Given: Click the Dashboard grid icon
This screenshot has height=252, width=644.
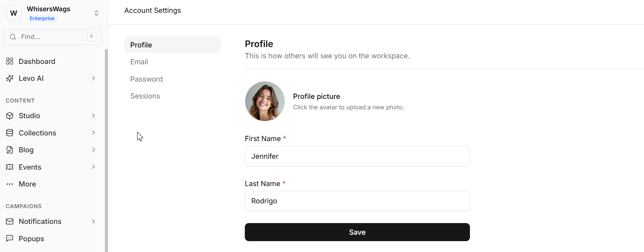Looking at the screenshot, I should (10, 61).
